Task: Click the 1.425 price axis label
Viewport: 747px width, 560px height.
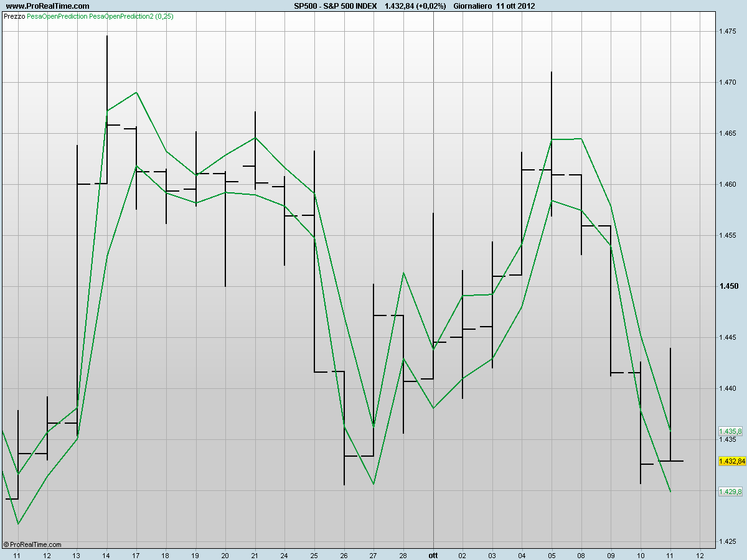Action: [x=728, y=541]
